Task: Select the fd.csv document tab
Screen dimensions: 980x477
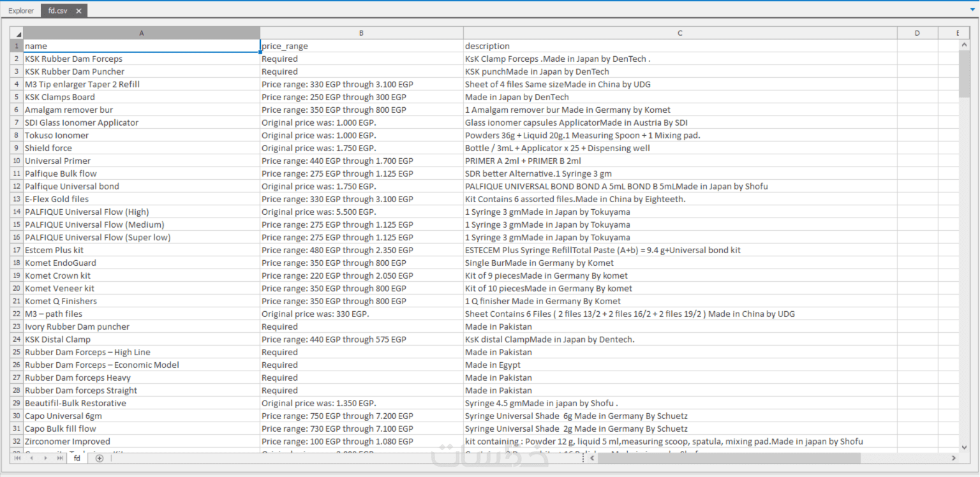Action: click(57, 11)
